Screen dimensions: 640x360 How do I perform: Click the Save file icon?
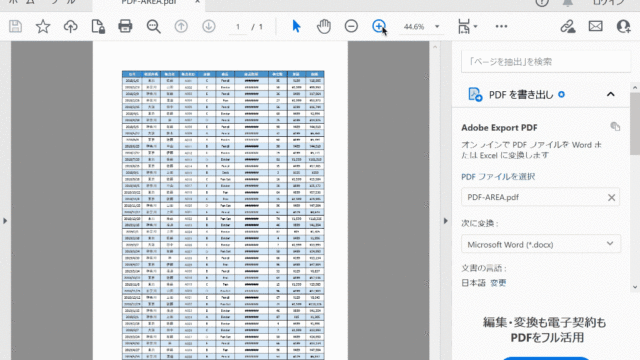point(16,27)
